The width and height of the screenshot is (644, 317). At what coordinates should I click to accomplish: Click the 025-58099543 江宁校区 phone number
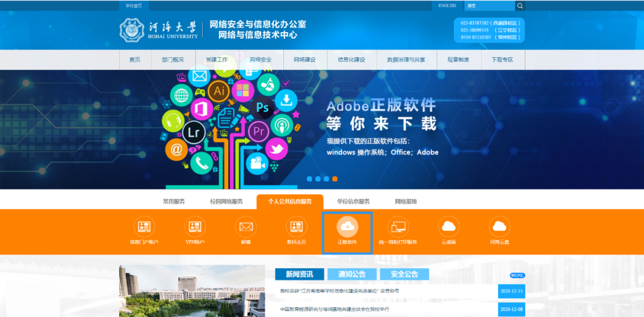(490, 30)
